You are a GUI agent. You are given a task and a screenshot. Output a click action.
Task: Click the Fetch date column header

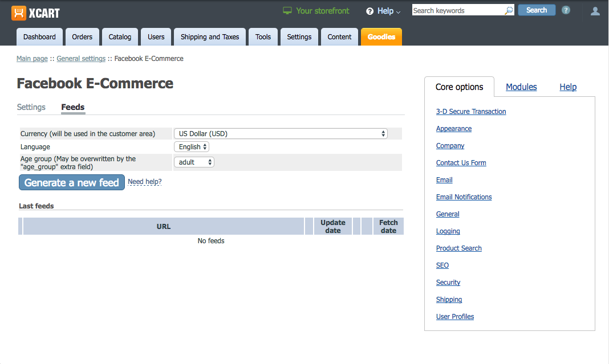(388, 226)
